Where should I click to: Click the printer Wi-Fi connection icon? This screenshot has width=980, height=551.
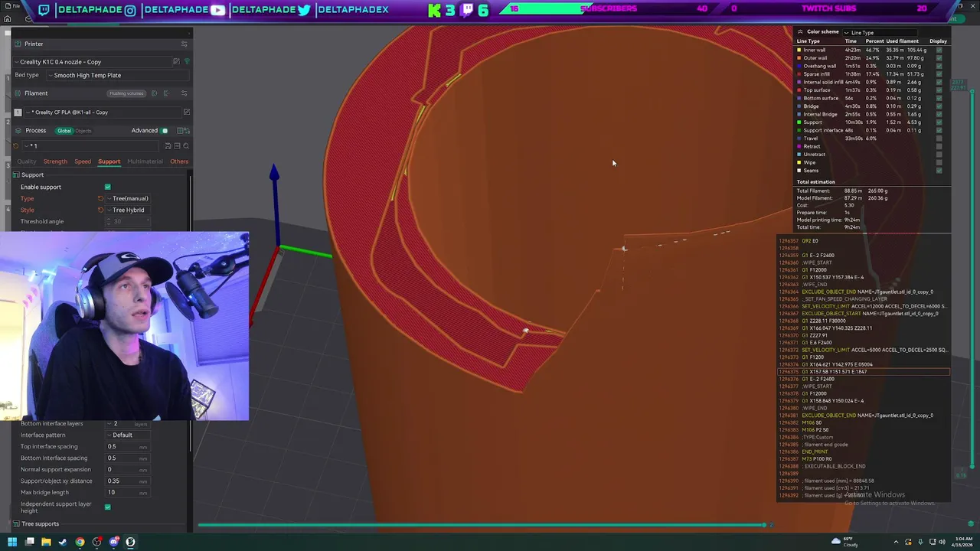[x=186, y=61]
